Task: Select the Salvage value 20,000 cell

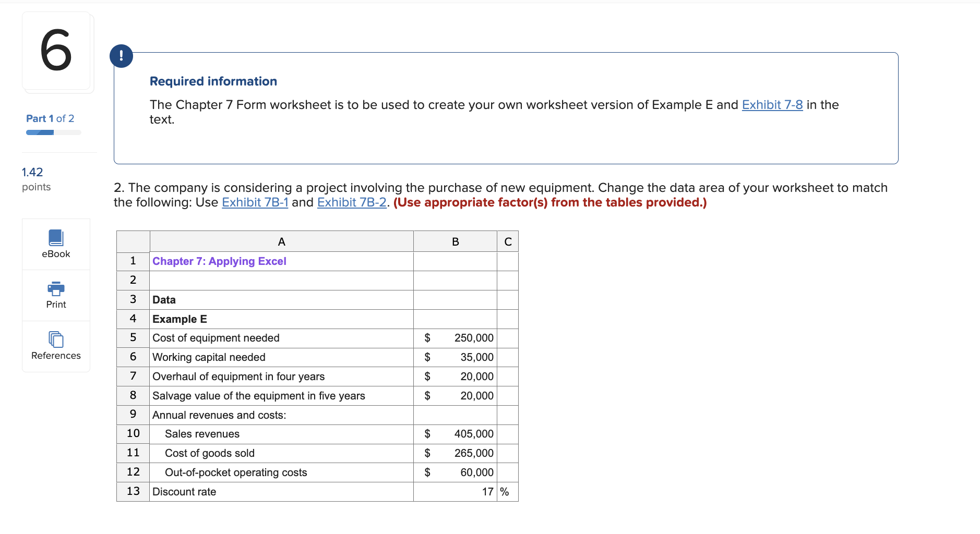Action: point(455,395)
